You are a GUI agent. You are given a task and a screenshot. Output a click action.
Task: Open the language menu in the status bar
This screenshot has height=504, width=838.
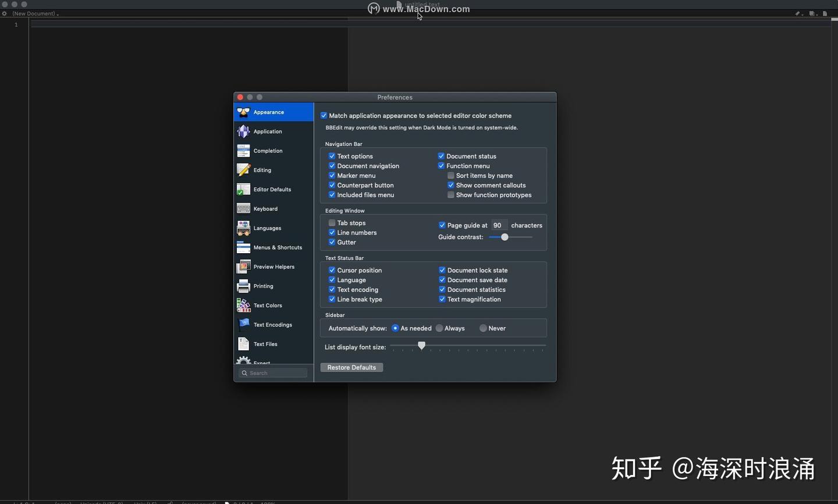click(x=63, y=502)
